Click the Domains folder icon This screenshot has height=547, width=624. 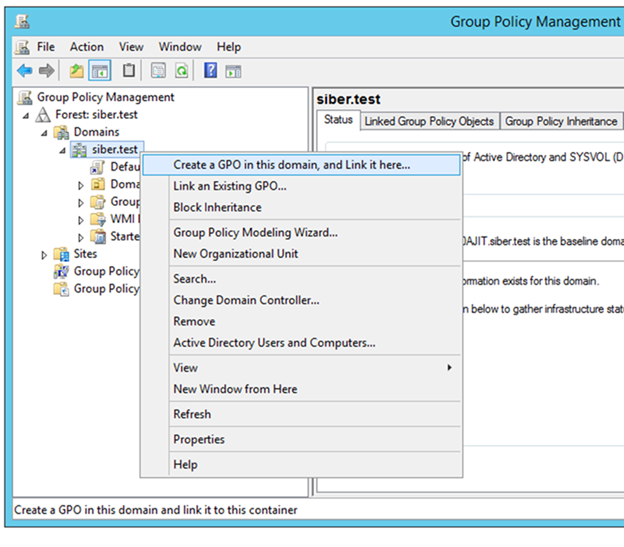61,132
